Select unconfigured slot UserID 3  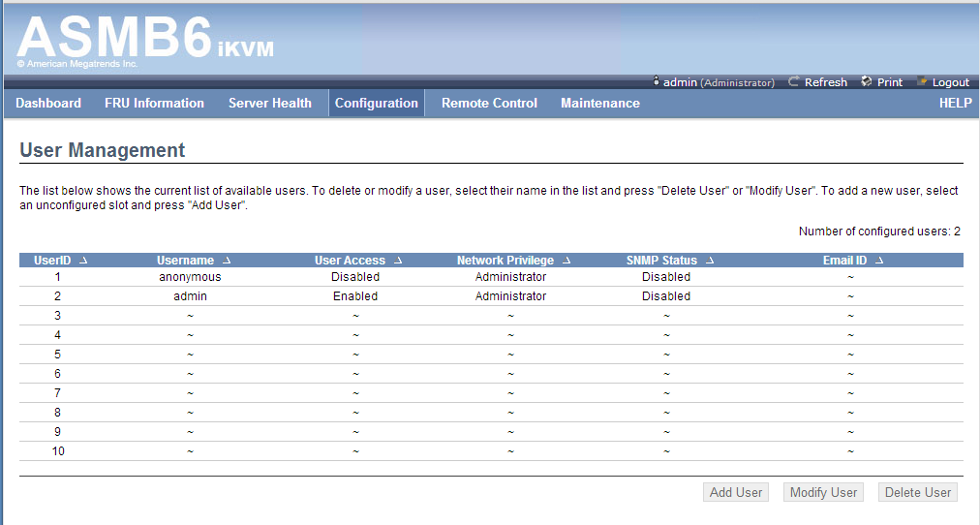click(x=57, y=316)
